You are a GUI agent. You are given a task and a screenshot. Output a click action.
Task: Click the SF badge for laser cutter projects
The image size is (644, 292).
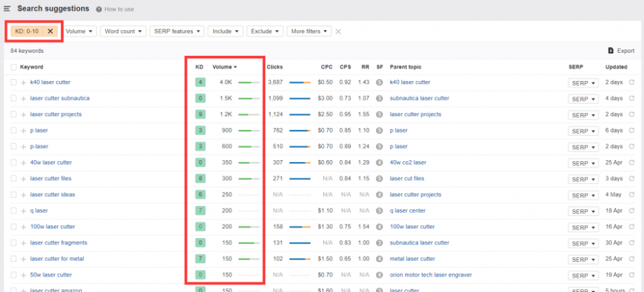tap(379, 114)
